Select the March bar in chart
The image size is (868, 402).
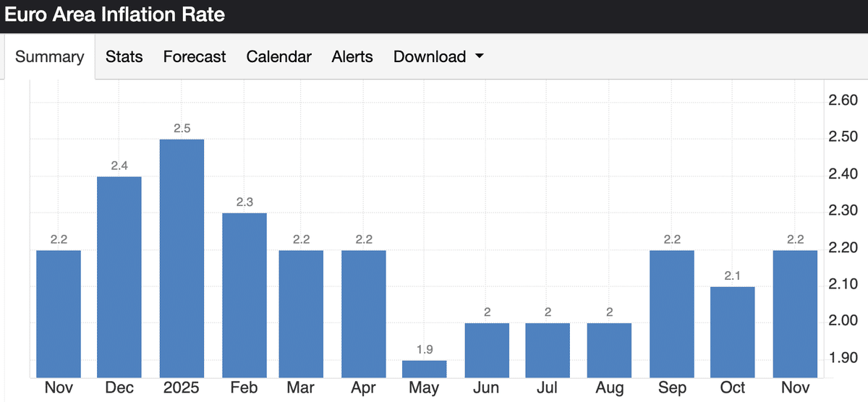click(x=302, y=314)
